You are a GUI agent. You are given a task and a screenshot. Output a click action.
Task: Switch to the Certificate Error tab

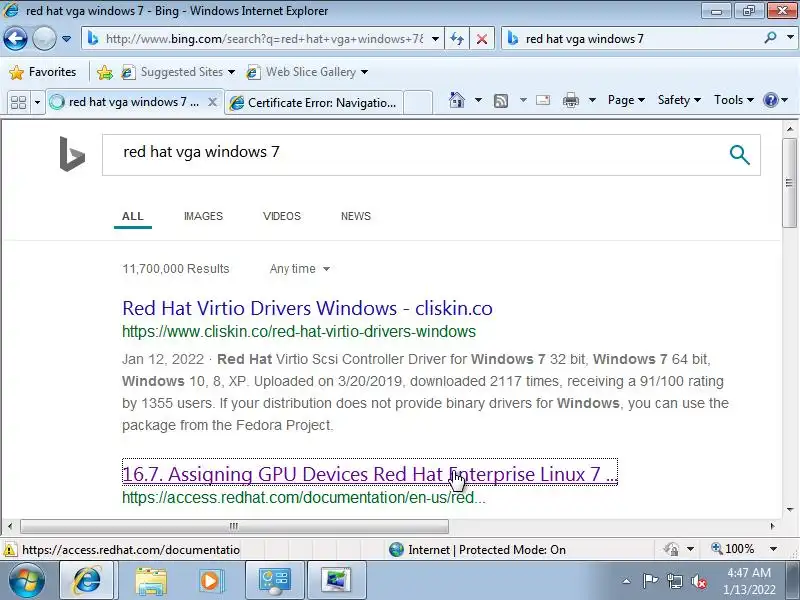tap(314, 103)
